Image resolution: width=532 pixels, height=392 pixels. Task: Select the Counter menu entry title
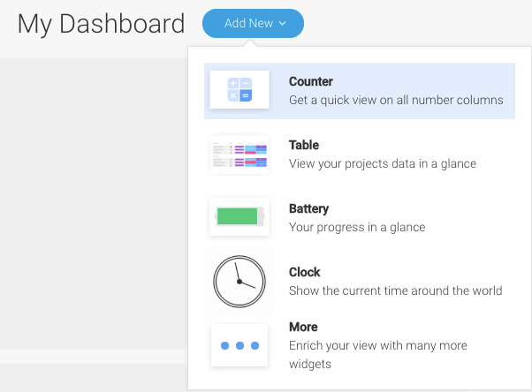311,81
